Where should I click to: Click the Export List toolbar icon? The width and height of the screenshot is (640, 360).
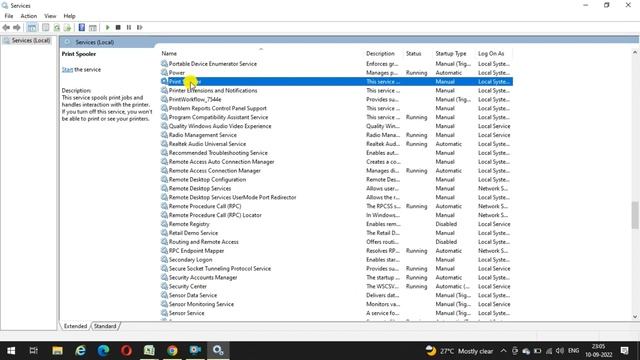coord(67,27)
